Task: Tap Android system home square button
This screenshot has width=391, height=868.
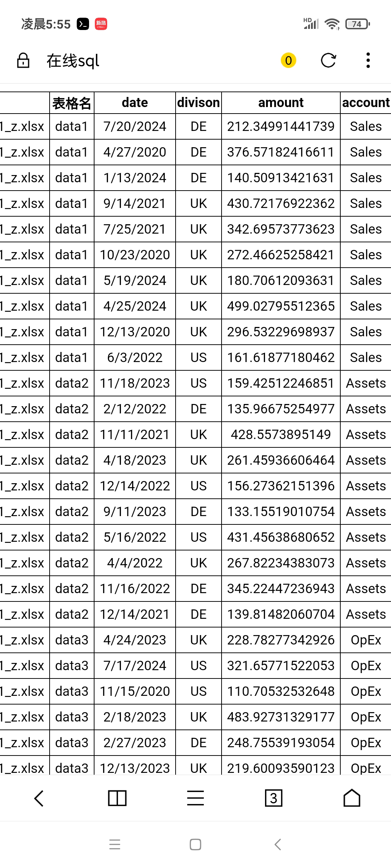Action: pos(195,844)
